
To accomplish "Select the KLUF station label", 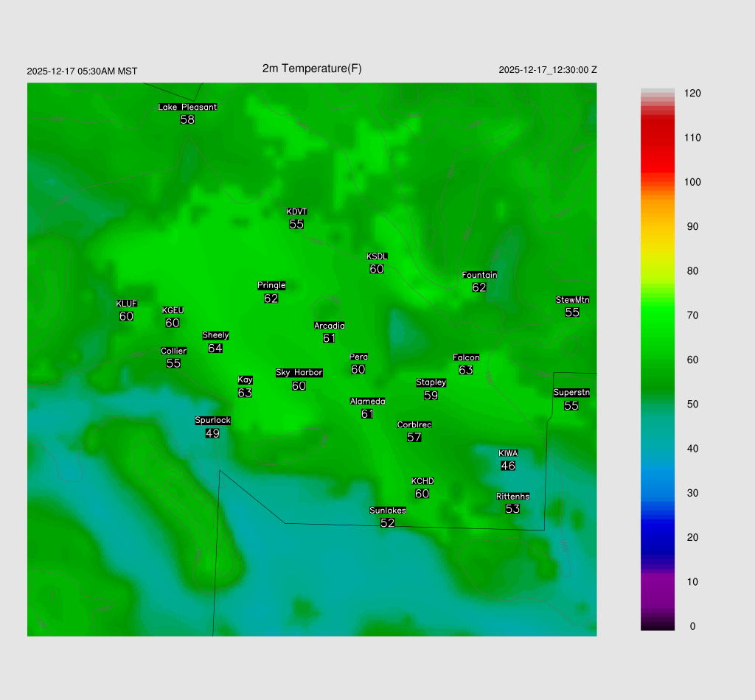I will (126, 304).
